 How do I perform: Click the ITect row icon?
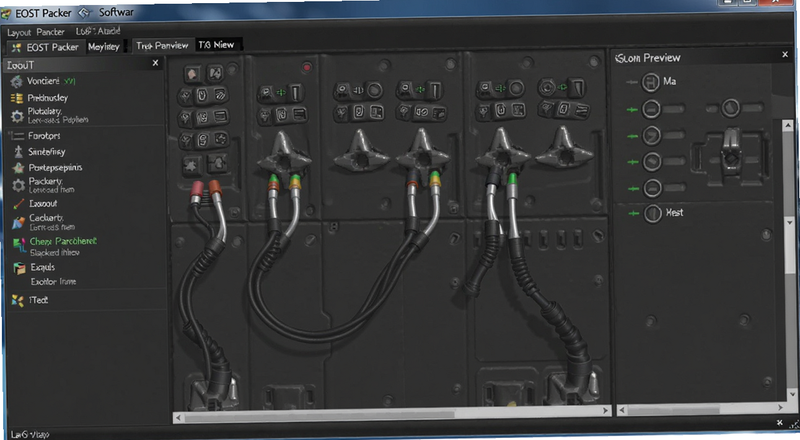(x=18, y=300)
